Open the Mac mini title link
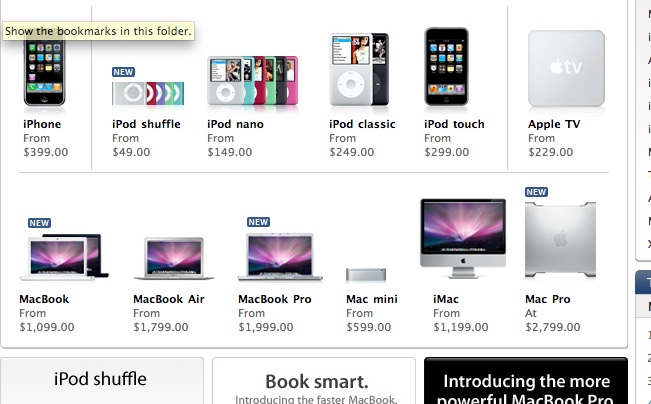This screenshot has width=651, height=404. coord(372,299)
